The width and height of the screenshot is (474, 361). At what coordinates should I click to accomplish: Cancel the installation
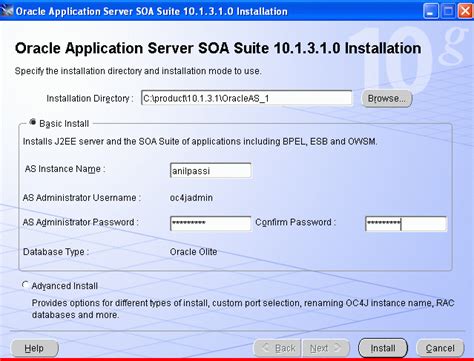[x=440, y=348]
